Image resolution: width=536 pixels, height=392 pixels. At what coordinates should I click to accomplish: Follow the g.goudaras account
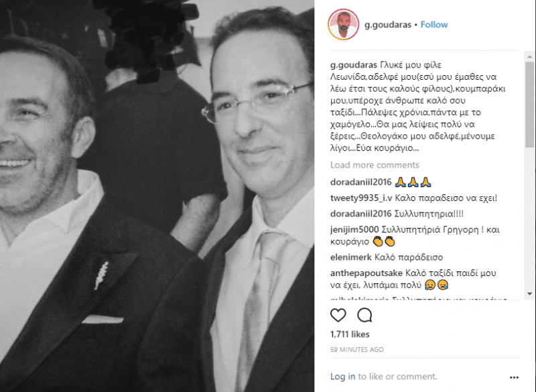point(433,25)
